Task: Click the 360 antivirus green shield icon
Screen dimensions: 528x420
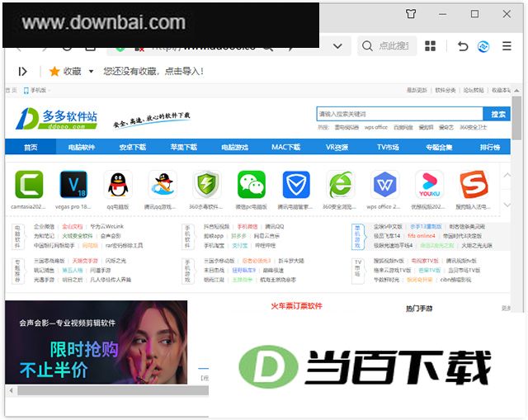Action: click(x=207, y=185)
